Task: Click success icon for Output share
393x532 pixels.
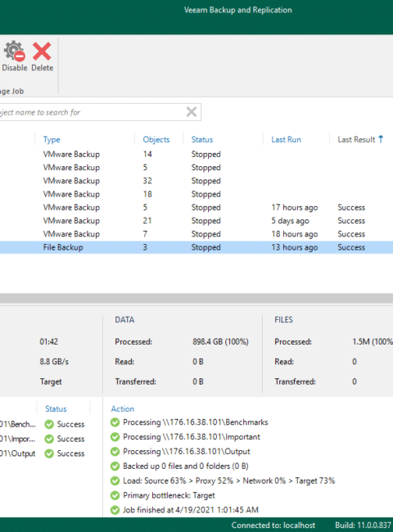Action: tap(49, 453)
